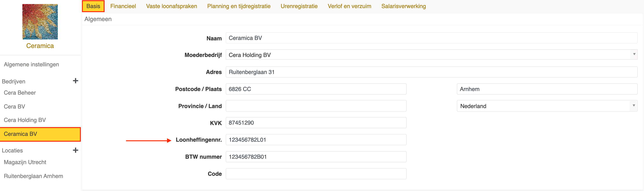Open the Moederbedrijf dropdown

click(x=431, y=54)
